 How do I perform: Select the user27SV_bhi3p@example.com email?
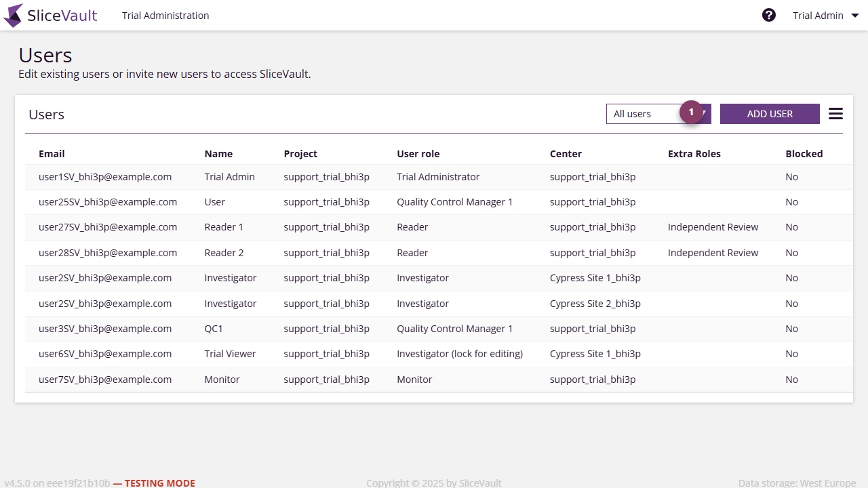pos(108,227)
